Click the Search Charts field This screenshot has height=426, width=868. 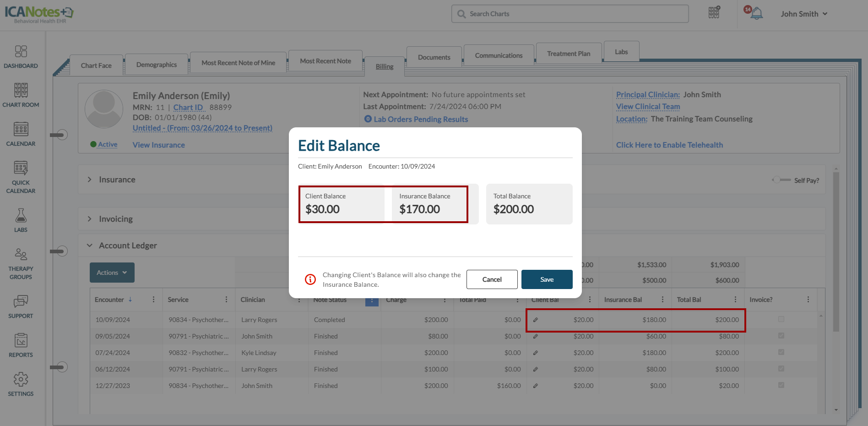coord(570,14)
